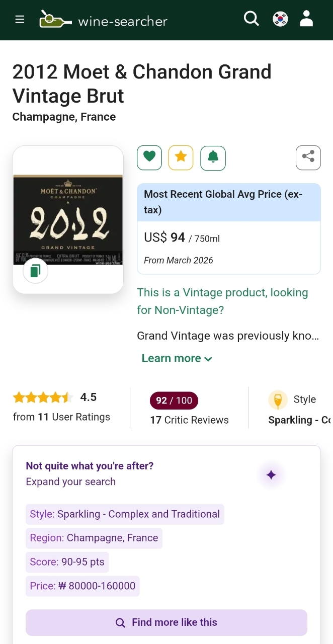
Task: Select the Region: Champagne, France chip
Action: pyautogui.click(x=94, y=538)
